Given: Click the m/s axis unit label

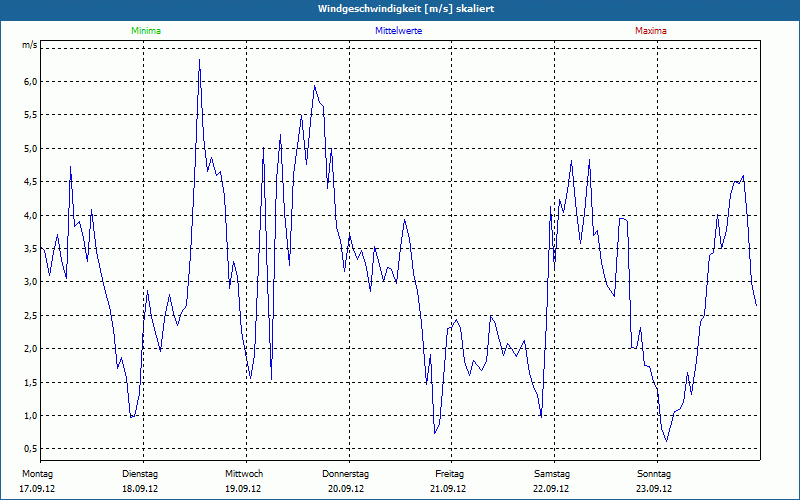Looking at the screenshot, I should (x=30, y=45).
